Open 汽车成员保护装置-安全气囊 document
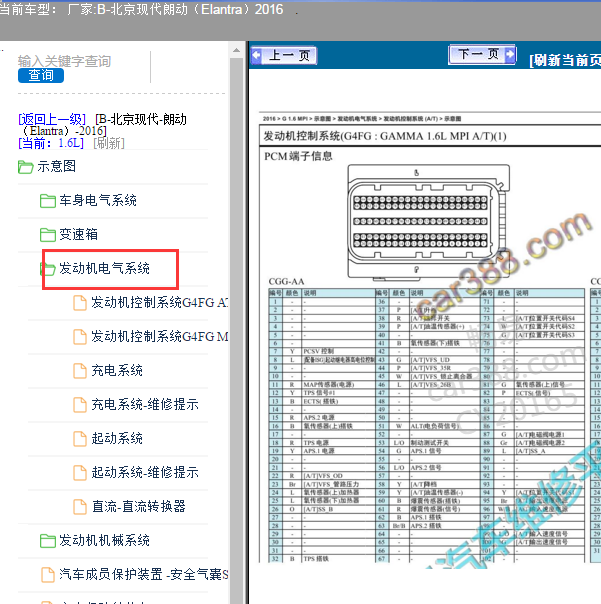This screenshot has width=601, height=604. coord(143,574)
